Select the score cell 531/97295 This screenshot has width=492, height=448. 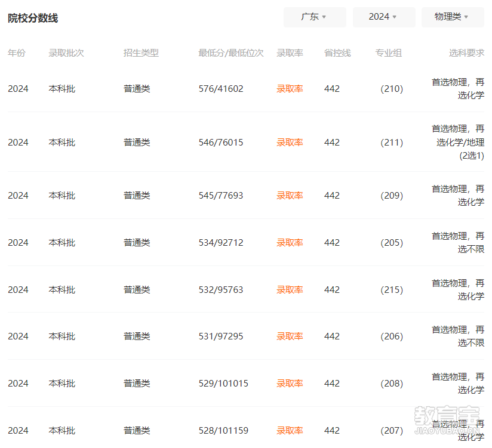point(221,336)
